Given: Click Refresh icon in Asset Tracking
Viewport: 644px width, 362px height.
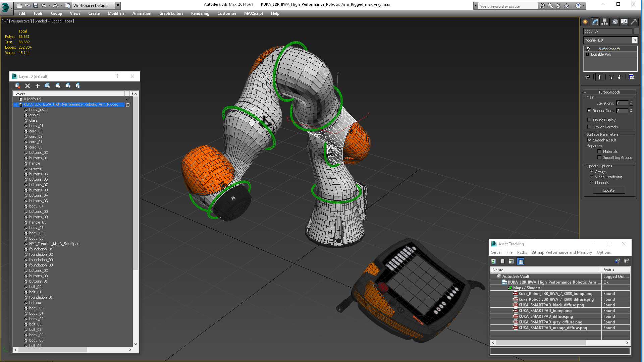Looking at the screenshot, I should 493,261.
